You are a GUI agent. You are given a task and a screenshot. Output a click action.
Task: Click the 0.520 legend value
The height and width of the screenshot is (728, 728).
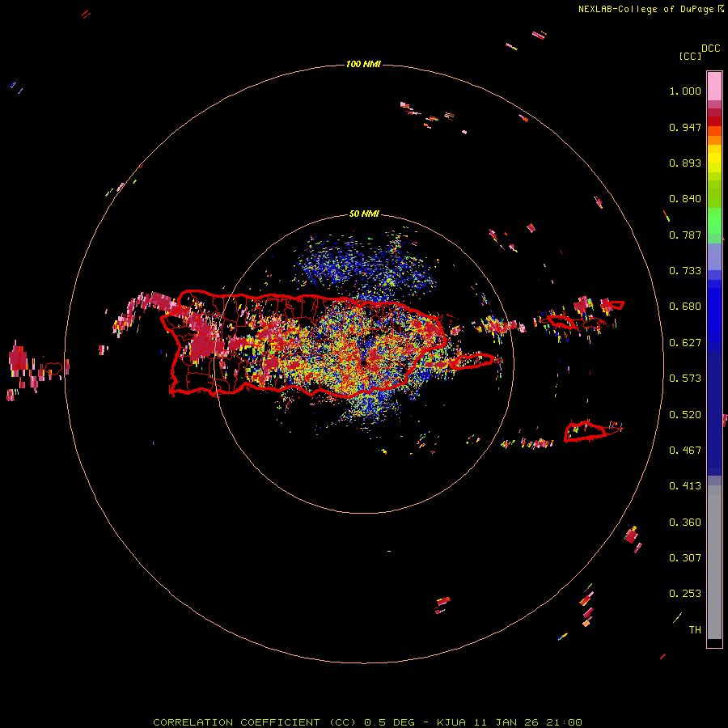point(685,415)
